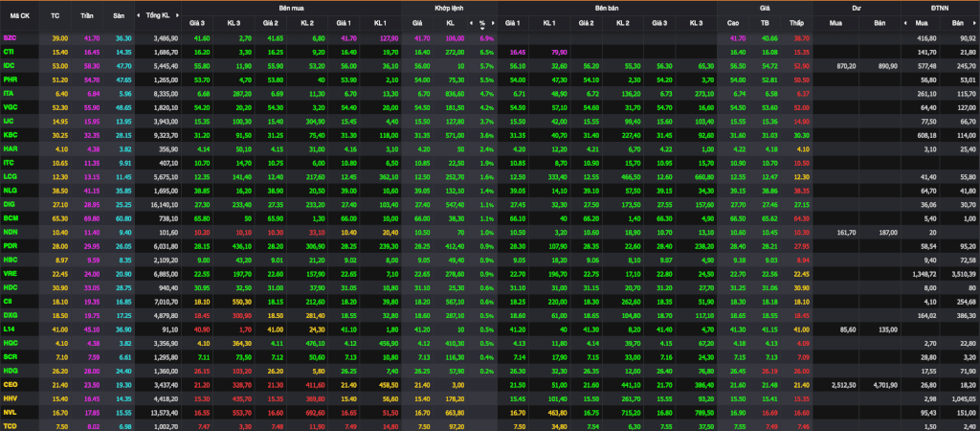Open stock symbol HHV
The width and height of the screenshot is (980, 431).
[x=10, y=397]
